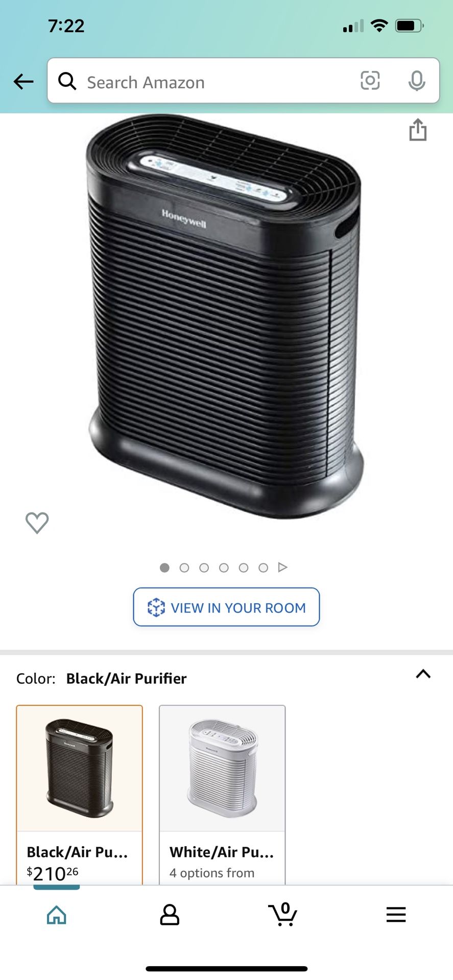453x980 pixels.
Task: Open the shopping cart icon
Action: pyautogui.click(x=282, y=914)
